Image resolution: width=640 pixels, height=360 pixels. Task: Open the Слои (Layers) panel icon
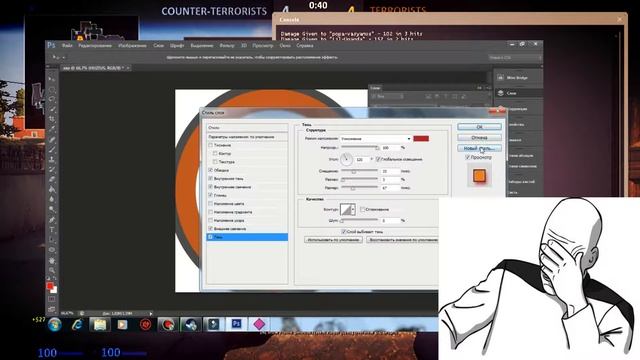tap(500, 93)
